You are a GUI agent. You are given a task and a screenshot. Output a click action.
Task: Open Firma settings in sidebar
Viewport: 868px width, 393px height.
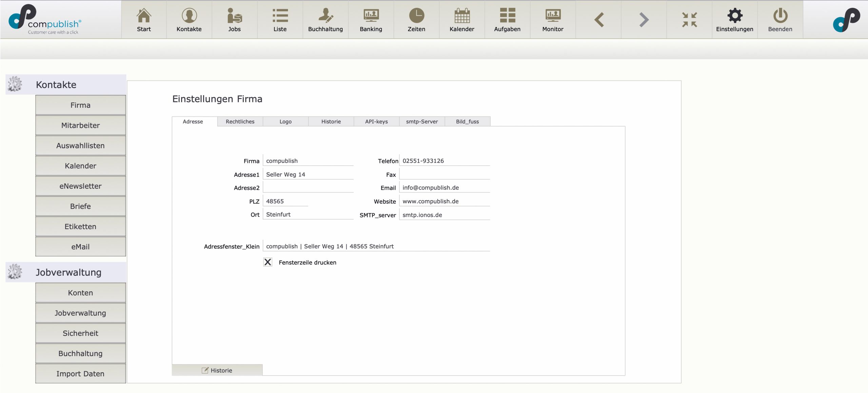tap(80, 105)
